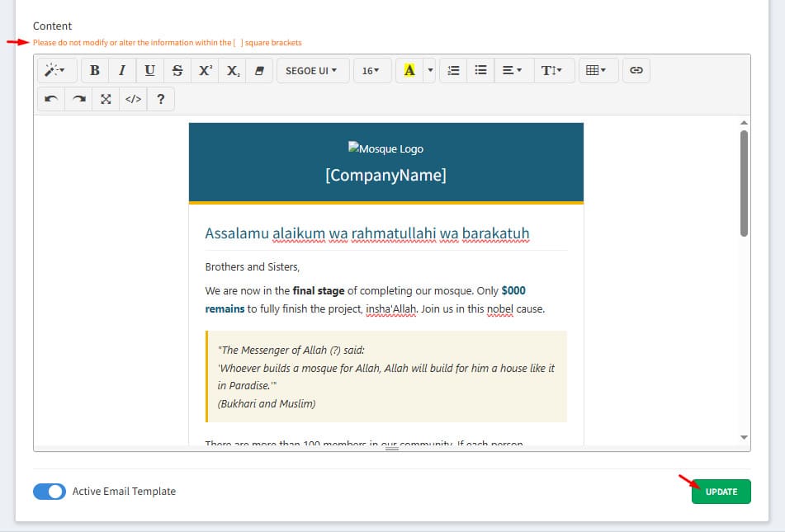Toggle italic formatting
The height and width of the screenshot is (532, 785).
pos(122,71)
